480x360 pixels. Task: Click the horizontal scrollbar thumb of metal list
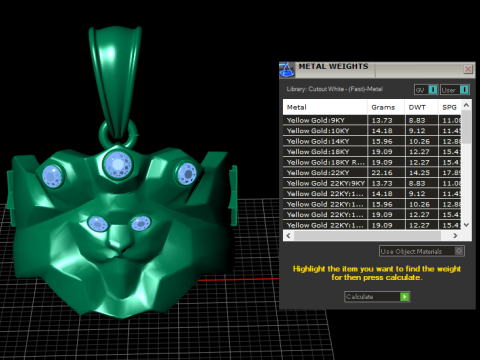[x=367, y=236]
